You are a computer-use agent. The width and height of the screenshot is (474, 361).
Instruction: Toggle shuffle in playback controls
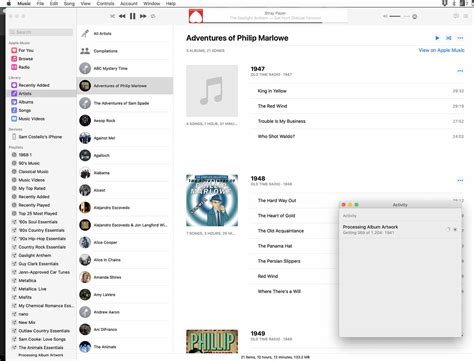(112, 16)
